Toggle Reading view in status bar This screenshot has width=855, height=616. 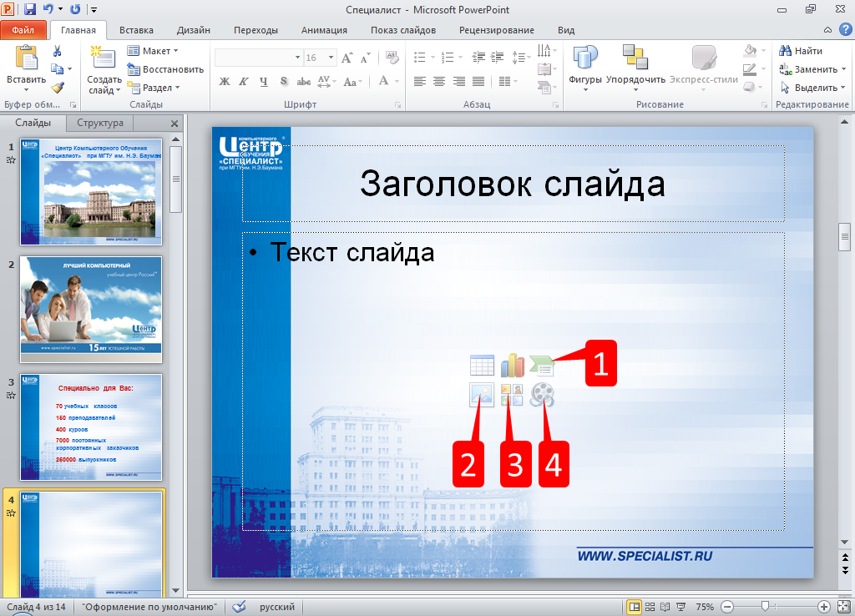pyautogui.click(x=664, y=607)
